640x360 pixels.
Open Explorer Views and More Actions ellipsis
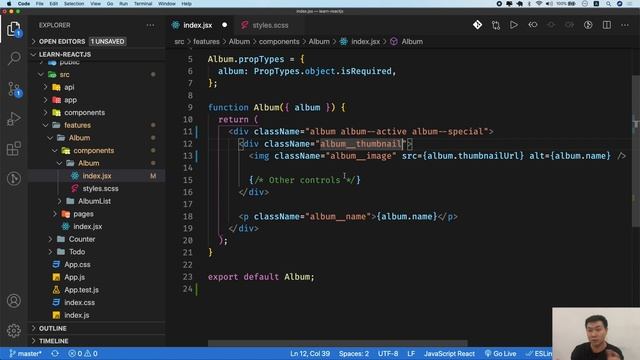pos(151,25)
